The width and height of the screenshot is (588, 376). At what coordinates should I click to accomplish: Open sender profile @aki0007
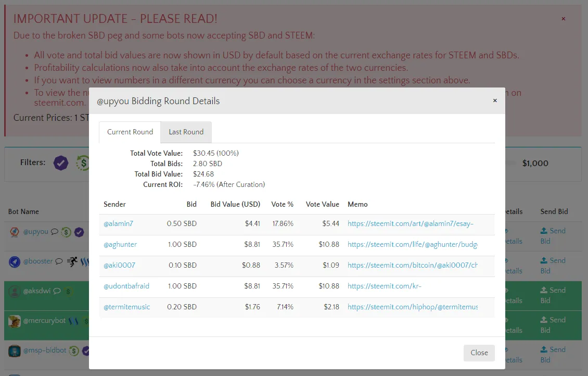point(119,265)
